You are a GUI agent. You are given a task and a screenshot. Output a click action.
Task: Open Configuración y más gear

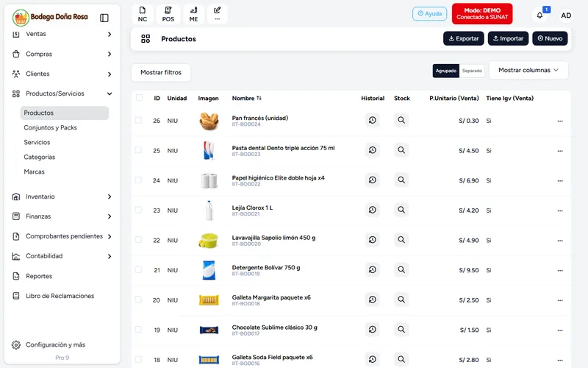(15, 344)
